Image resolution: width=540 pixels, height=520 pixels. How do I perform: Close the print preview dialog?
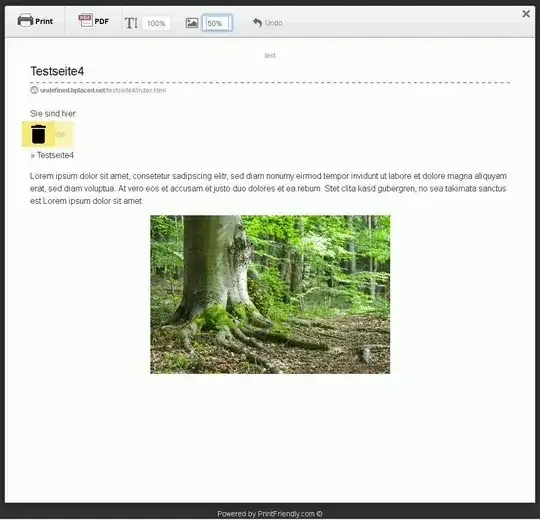(x=526, y=14)
